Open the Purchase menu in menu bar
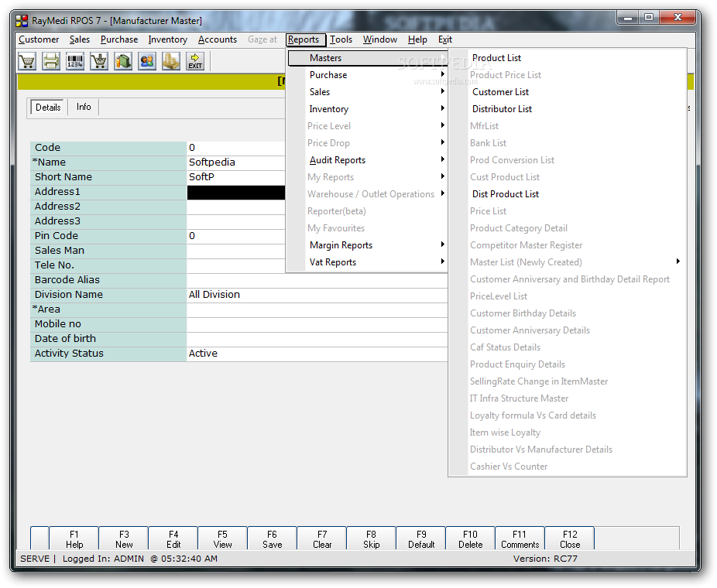The image size is (717, 588). pyautogui.click(x=119, y=39)
